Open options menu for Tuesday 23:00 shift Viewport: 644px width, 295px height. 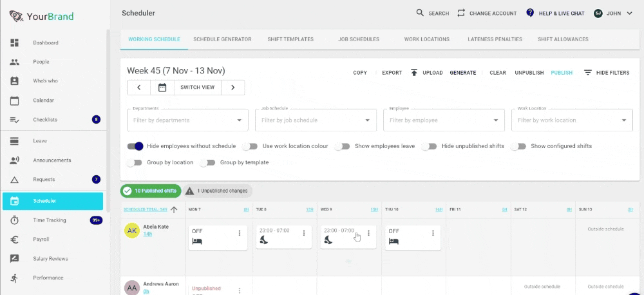pos(304,233)
